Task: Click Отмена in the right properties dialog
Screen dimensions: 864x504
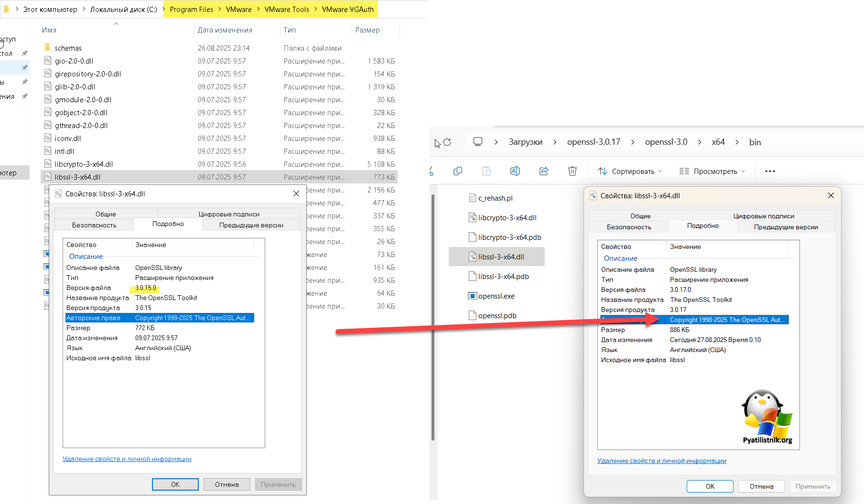Action: (762, 486)
